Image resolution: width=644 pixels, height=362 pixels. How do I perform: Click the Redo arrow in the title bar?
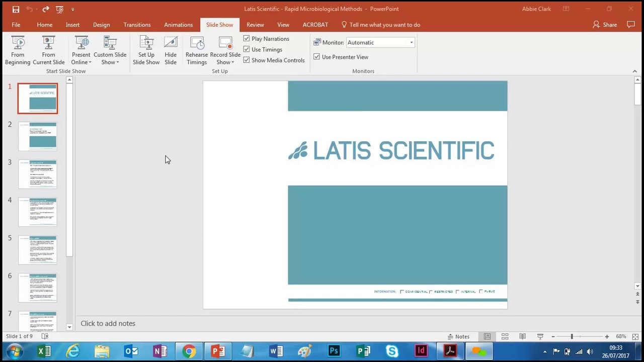click(46, 9)
